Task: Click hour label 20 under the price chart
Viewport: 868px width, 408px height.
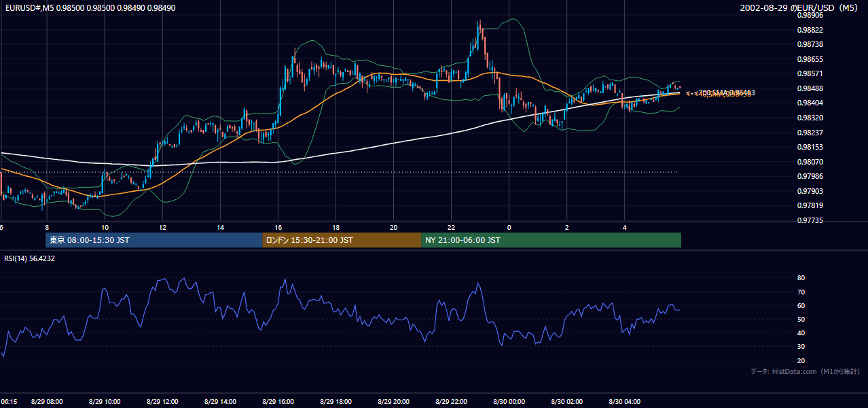Action: (x=393, y=227)
